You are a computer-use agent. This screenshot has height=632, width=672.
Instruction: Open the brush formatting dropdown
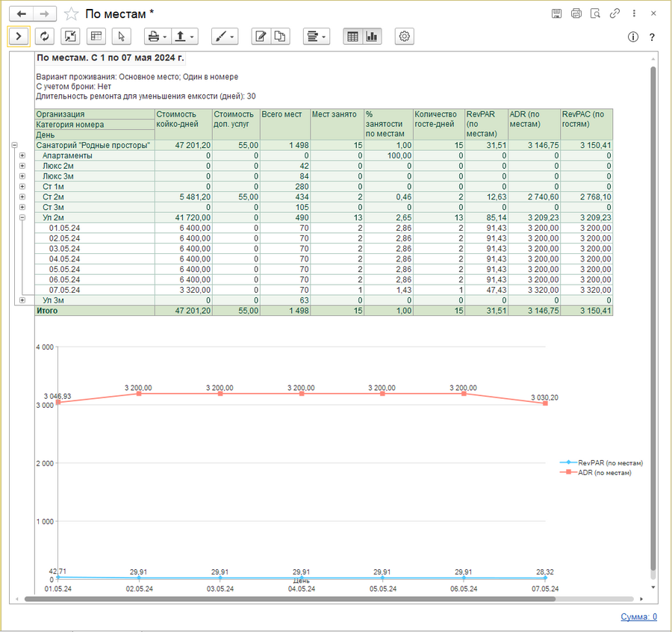224,36
